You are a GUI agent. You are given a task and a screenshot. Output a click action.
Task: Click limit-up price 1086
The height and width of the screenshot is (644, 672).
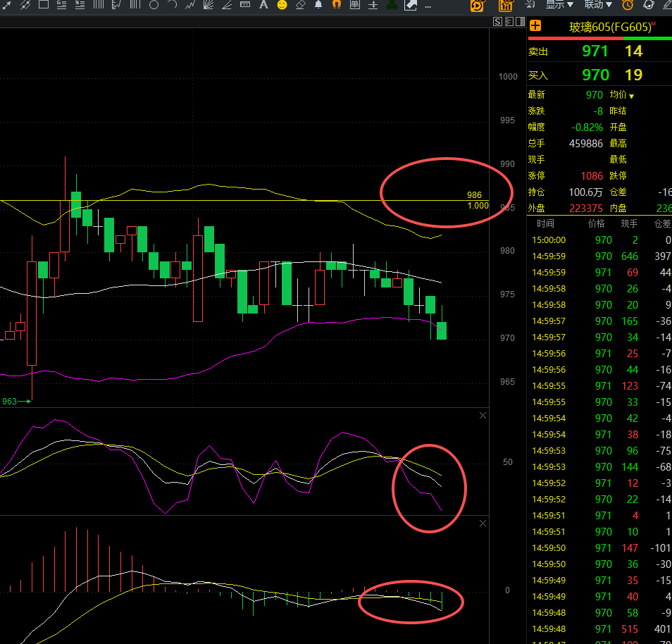(592, 175)
